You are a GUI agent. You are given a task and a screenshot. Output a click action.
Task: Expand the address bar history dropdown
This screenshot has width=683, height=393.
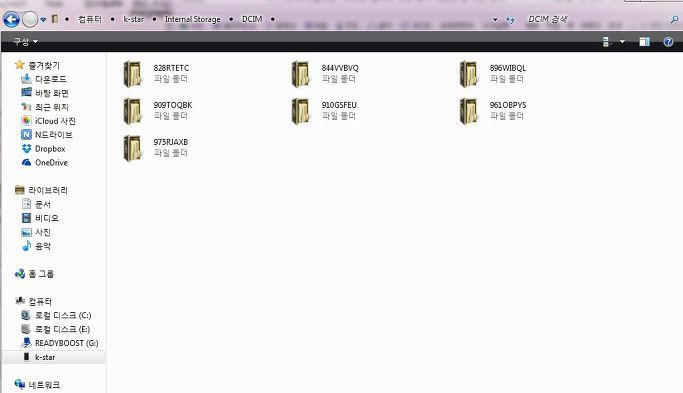[x=495, y=20]
